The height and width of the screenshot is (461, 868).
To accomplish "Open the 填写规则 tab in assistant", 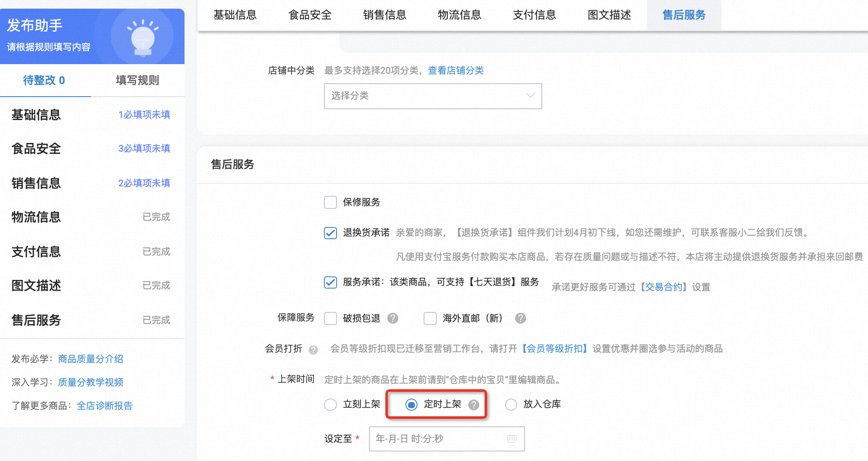I will [x=137, y=80].
